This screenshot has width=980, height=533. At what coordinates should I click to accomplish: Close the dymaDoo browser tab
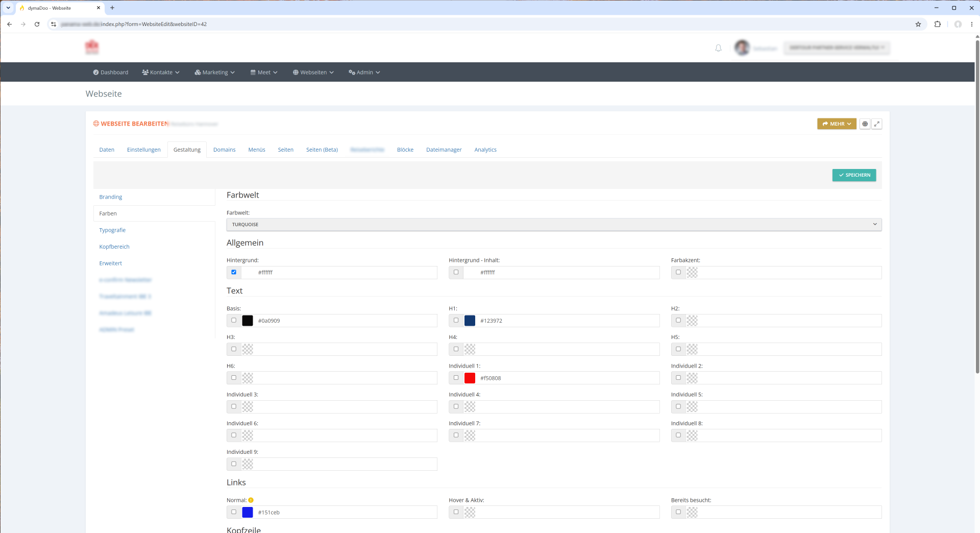coord(99,8)
